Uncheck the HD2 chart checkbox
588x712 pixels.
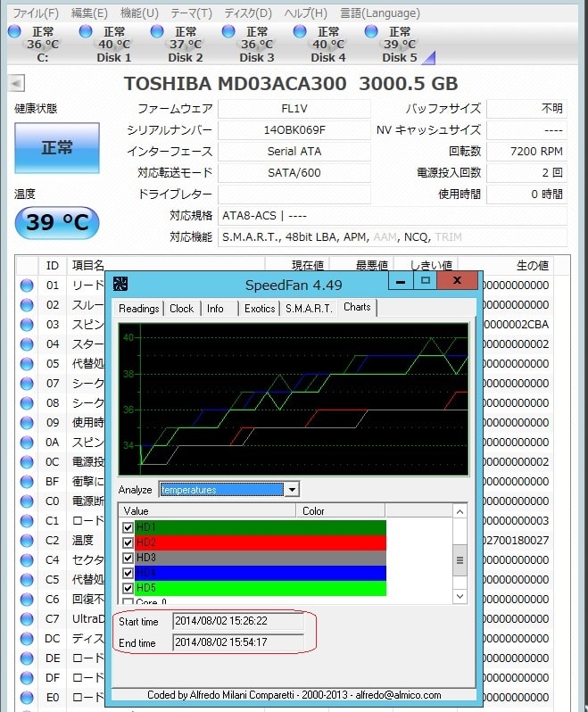[128, 542]
